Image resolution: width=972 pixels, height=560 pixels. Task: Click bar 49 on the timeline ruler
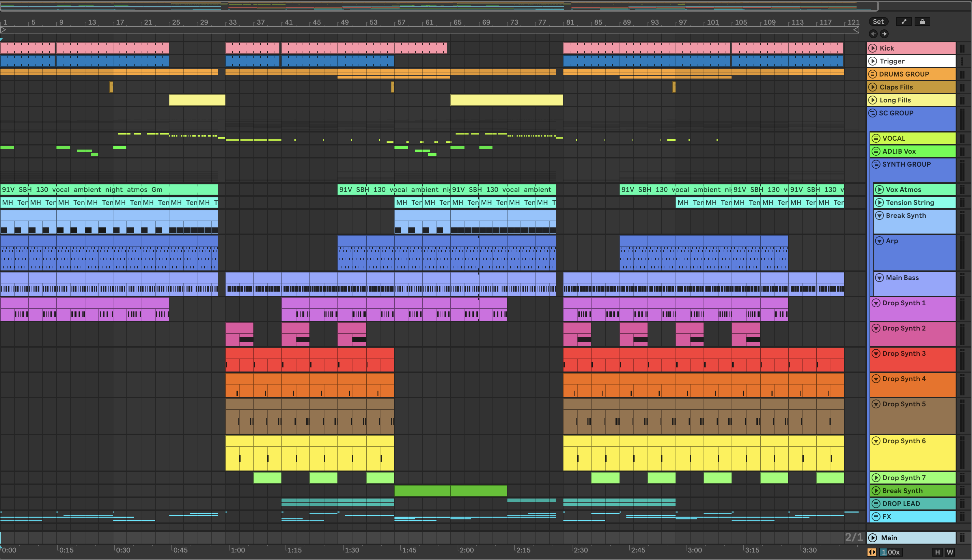point(344,22)
